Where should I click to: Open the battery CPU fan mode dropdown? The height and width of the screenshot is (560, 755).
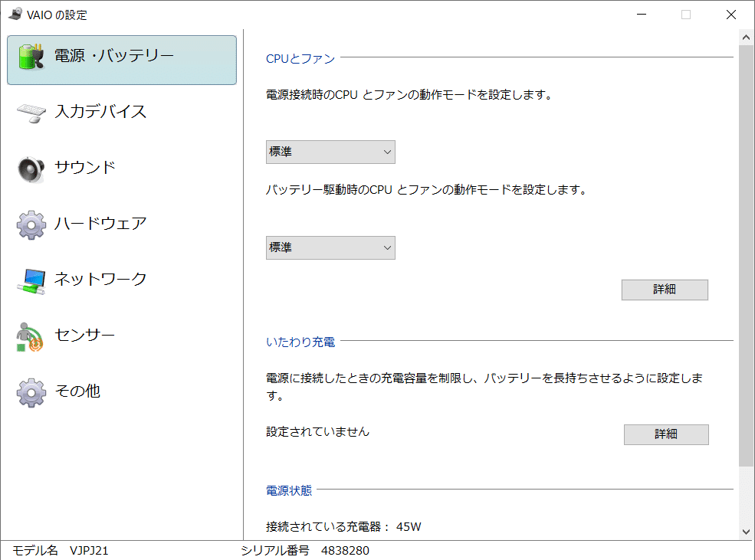click(x=330, y=247)
